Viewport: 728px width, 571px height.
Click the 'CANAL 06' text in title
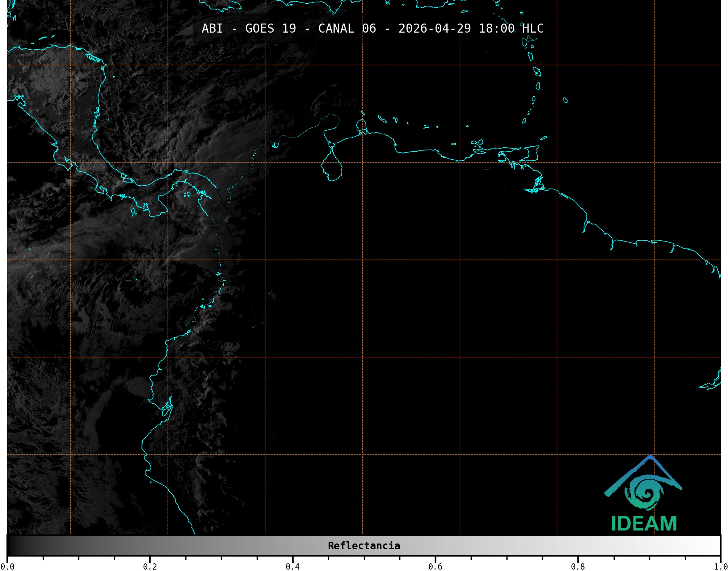[347, 29]
